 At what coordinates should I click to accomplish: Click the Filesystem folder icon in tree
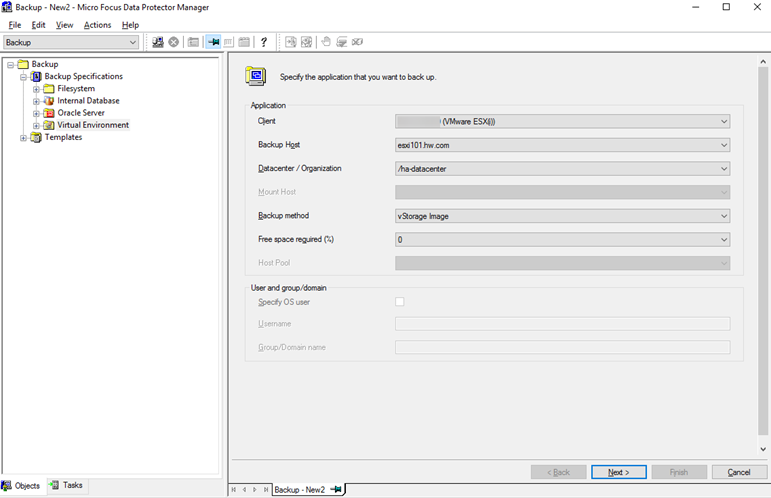coord(49,89)
